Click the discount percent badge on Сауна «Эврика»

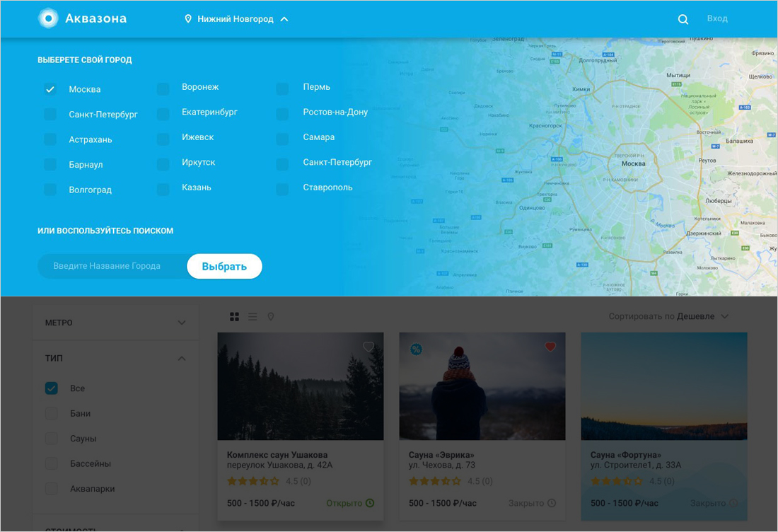416,349
